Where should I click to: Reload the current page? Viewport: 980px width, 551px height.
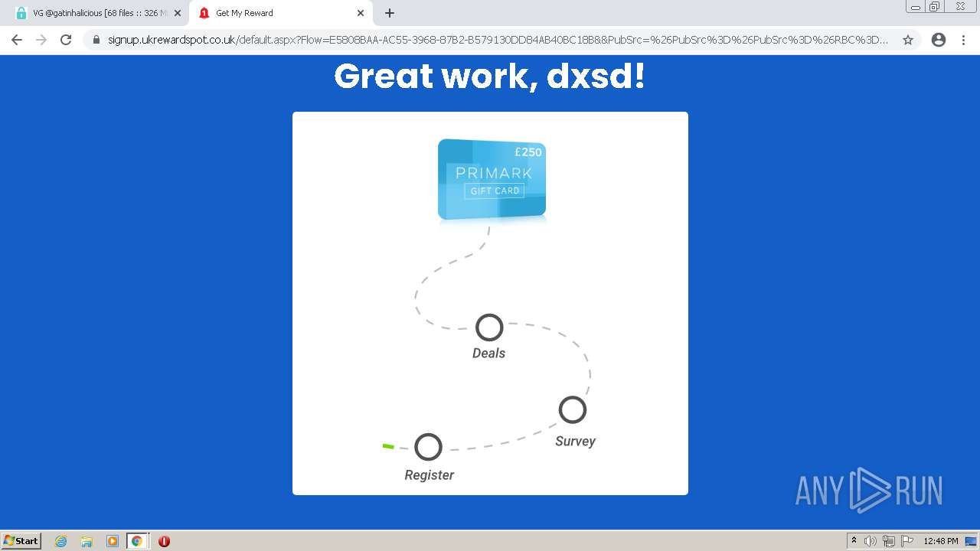click(x=66, y=40)
